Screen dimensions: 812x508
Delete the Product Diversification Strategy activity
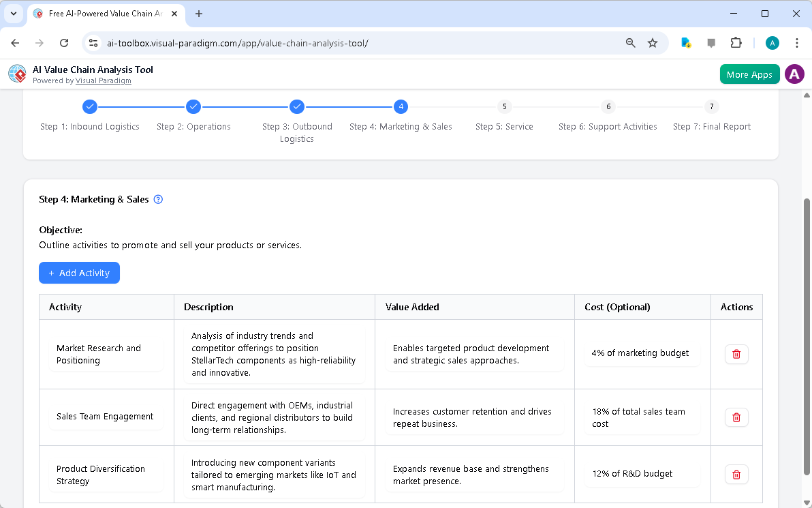point(736,474)
